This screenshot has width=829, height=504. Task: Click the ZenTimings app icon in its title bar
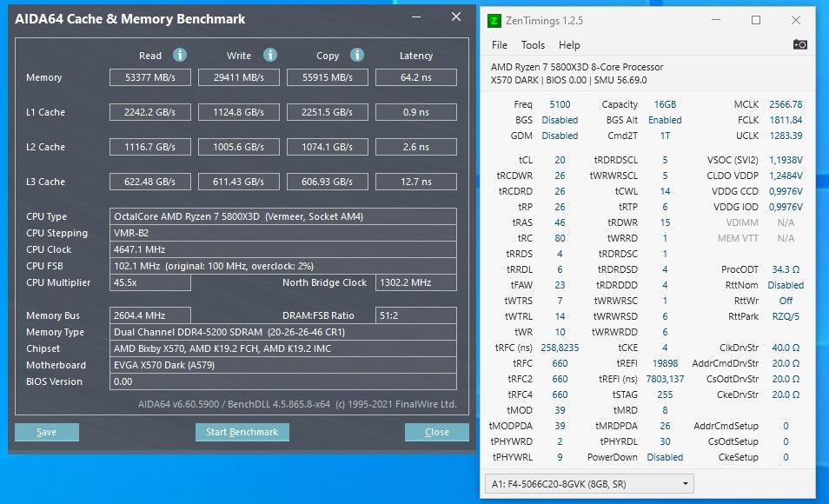pos(494,21)
